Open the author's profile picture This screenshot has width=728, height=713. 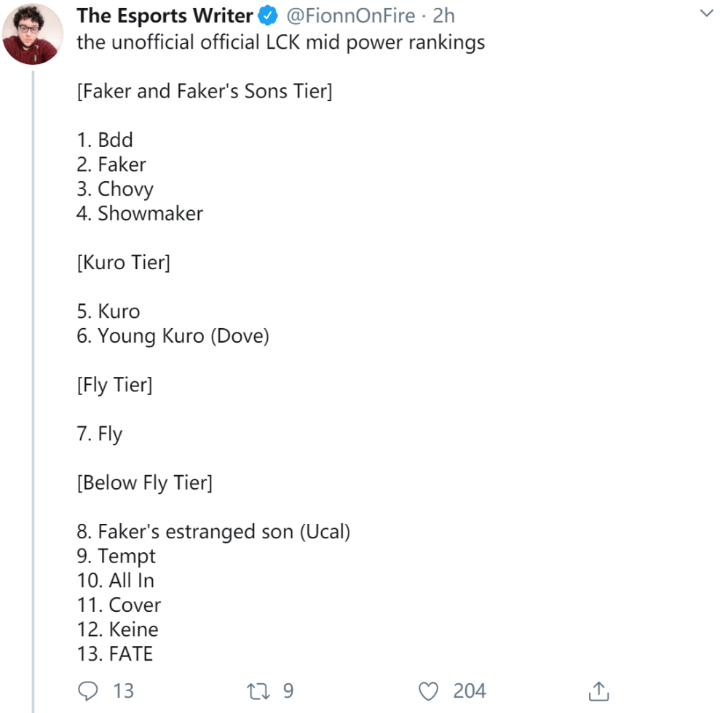(33, 34)
